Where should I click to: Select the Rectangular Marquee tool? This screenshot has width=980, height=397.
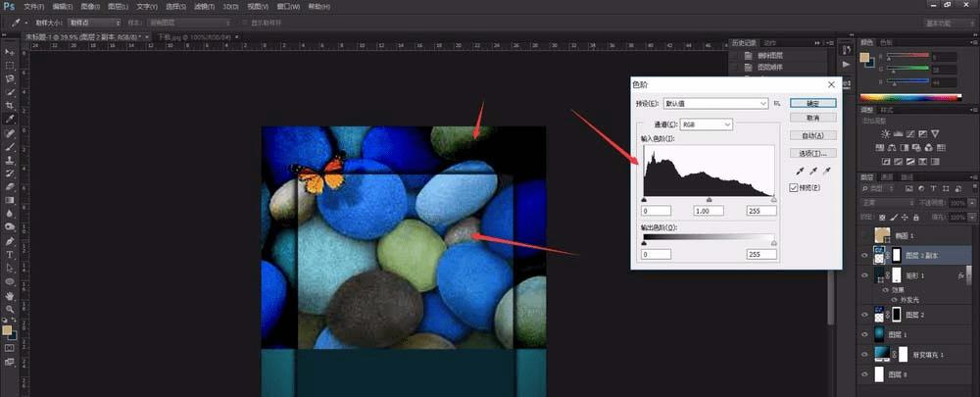[x=10, y=65]
